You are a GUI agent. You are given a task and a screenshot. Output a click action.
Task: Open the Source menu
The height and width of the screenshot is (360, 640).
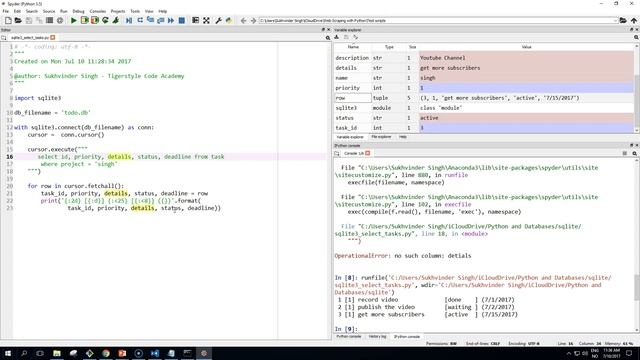pos(49,11)
